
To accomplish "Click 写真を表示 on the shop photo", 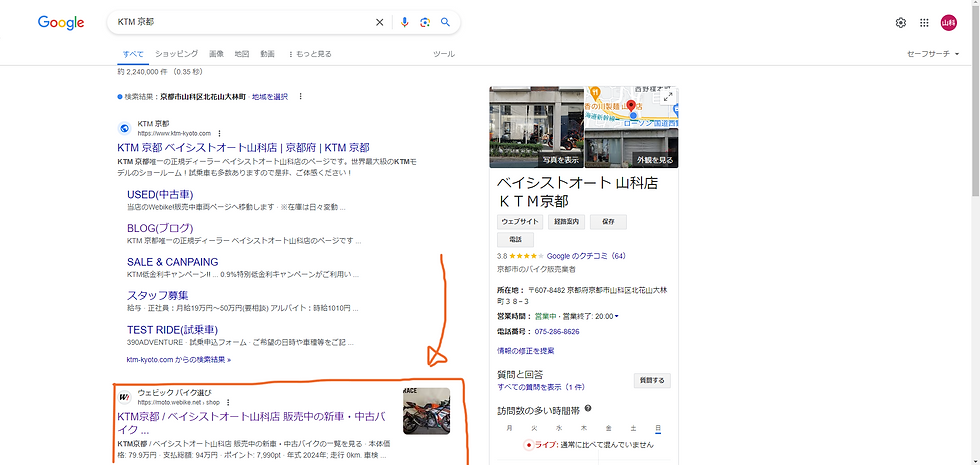I will [561, 160].
